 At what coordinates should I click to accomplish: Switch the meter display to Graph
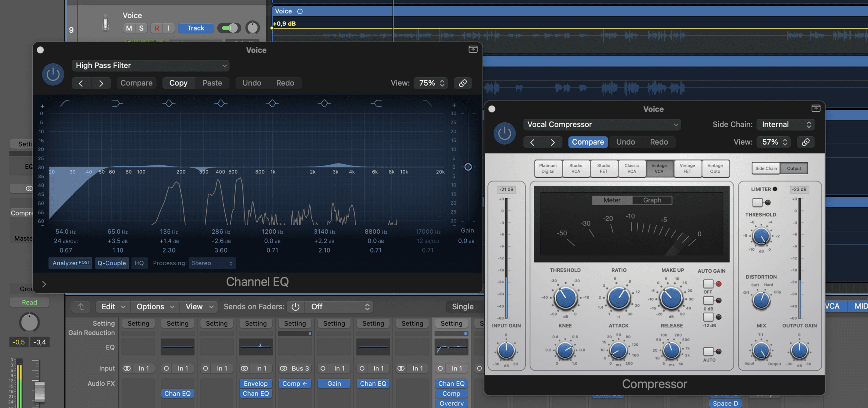(x=652, y=200)
